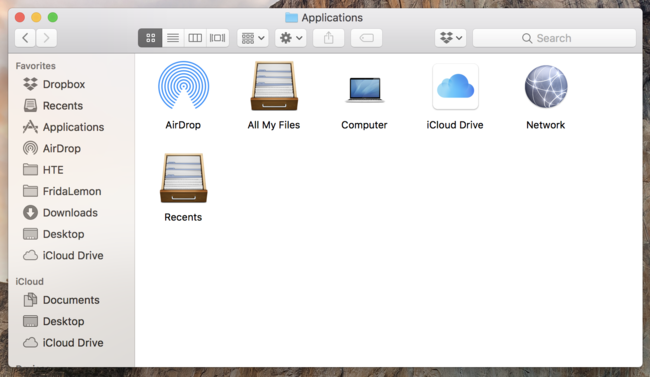The image size is (650, 377).
Task: Switch to icon view
Action: (x=150, y=38)
